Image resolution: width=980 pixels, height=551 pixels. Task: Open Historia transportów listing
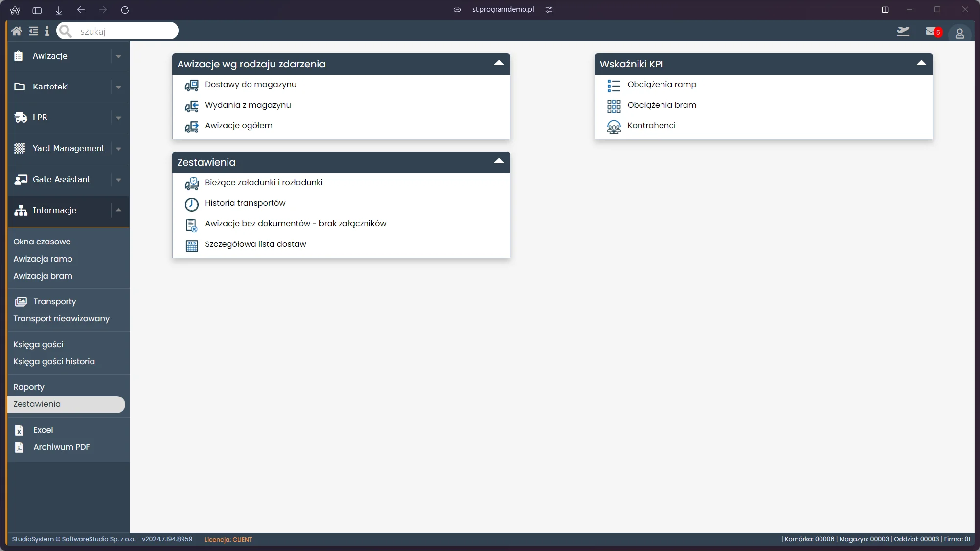coord(245,203)
